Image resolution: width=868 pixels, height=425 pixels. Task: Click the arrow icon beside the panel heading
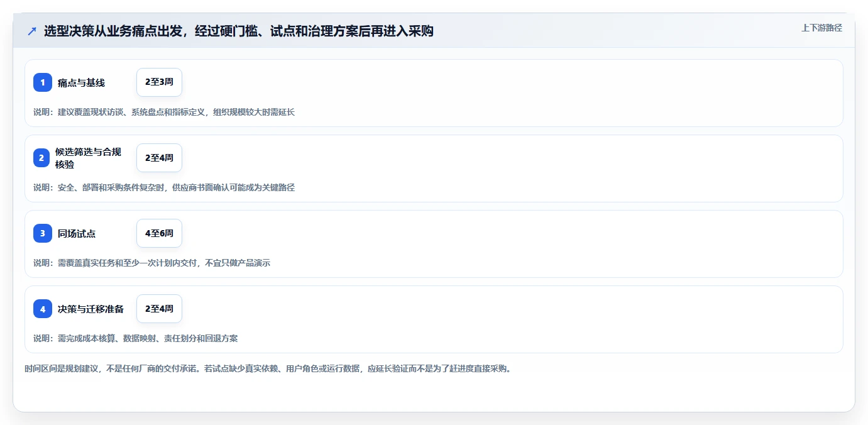click(32, 31)
